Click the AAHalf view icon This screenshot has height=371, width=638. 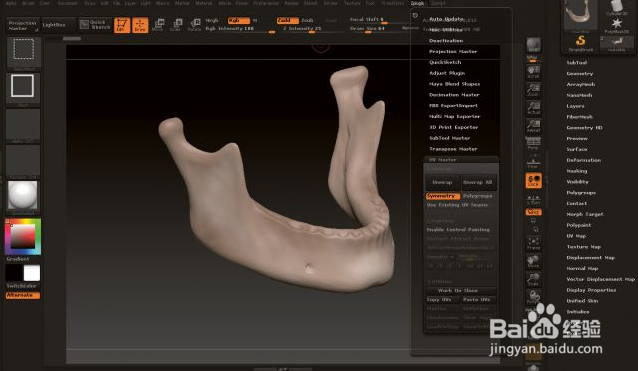pos(533,126)
